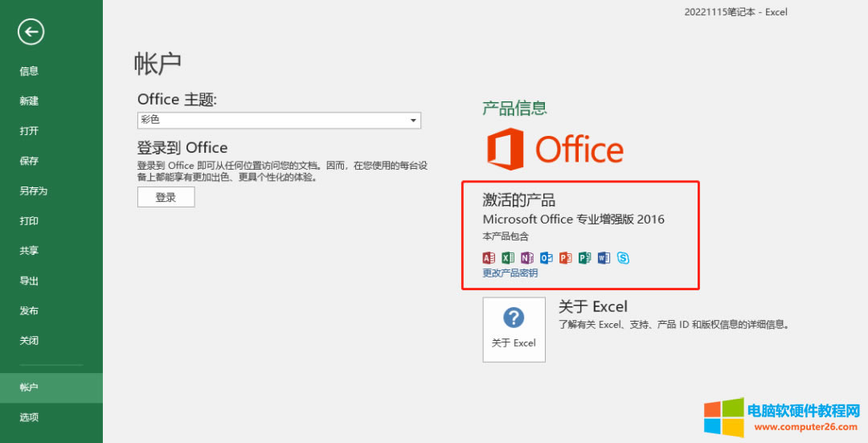Click 保存 in the backstage menu
The image size is (868, 443).
click(x=29, y=161)
